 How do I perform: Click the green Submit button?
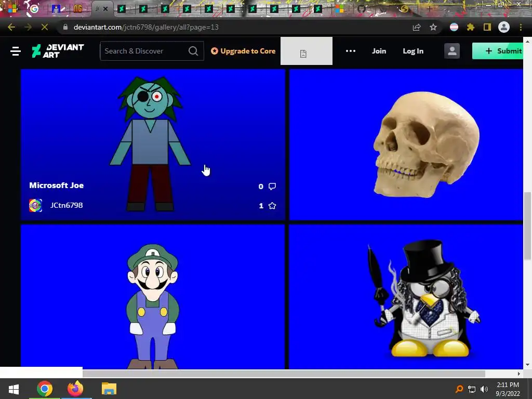pyautogui.click(x=498, y=51)
